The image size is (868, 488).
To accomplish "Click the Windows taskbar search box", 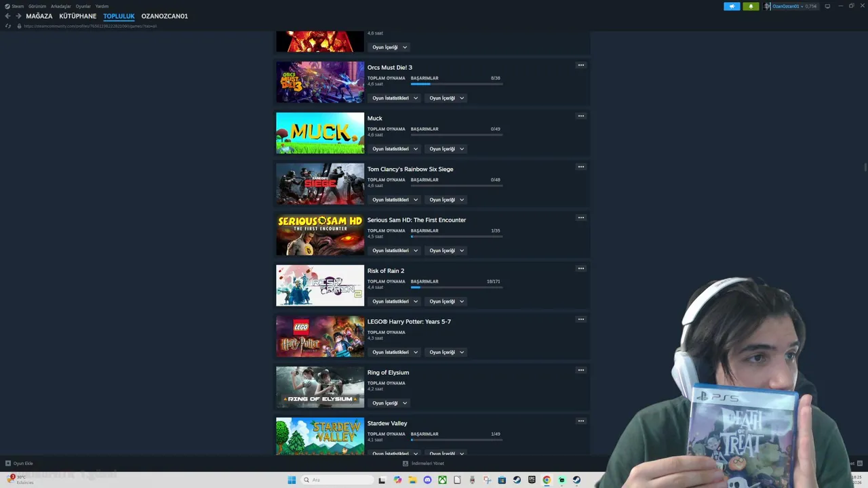I will click(337, 480).
